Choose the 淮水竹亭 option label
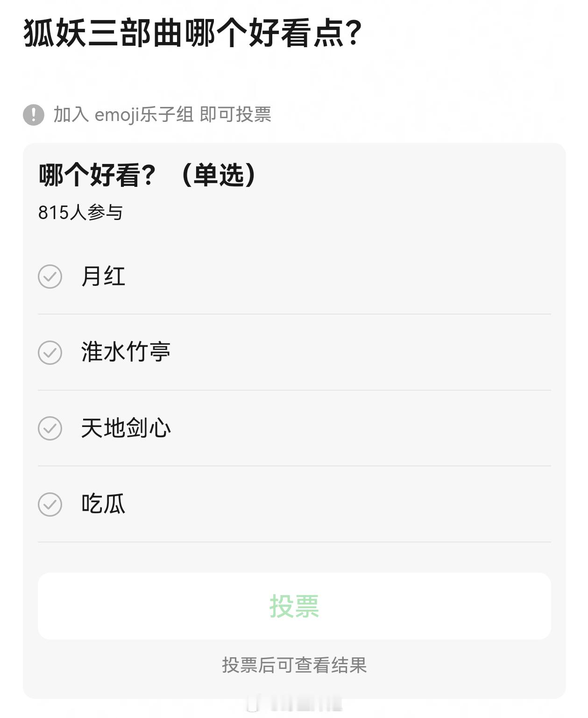588x718 pixels. pyautogui.click(x=126, y=352)
